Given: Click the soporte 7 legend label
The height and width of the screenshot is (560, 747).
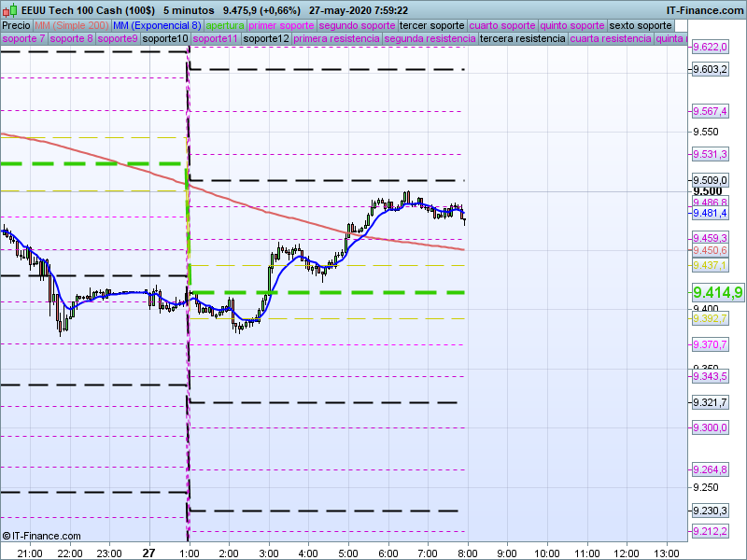Looking at the screenshot, I should click(23, 39).
